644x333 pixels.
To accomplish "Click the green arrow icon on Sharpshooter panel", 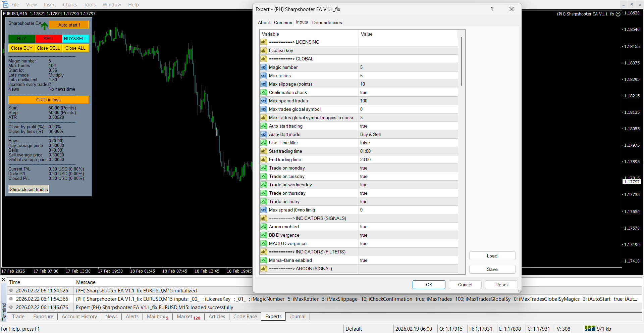I will [44, 26].
